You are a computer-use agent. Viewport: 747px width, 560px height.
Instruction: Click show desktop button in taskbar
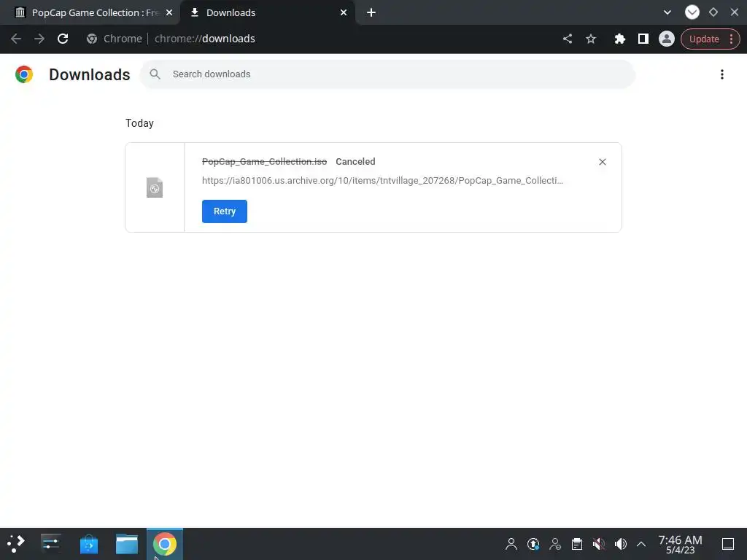(x=728, y=544)
